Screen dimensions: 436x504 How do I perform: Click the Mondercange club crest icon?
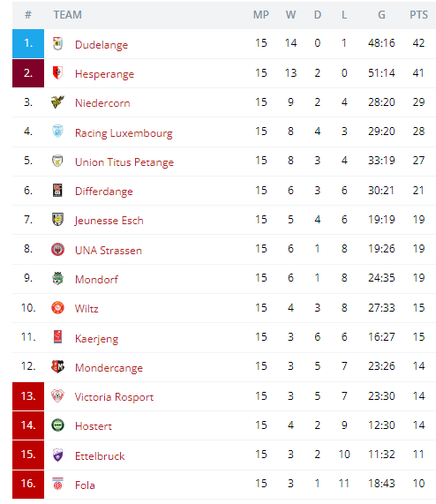tap(58, 366)
